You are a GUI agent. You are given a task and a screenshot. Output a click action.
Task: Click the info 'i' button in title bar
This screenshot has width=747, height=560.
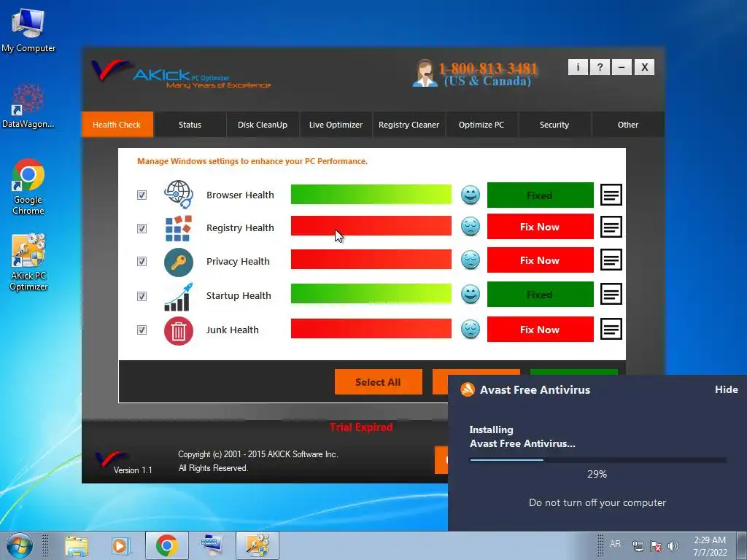coord(578,67)
